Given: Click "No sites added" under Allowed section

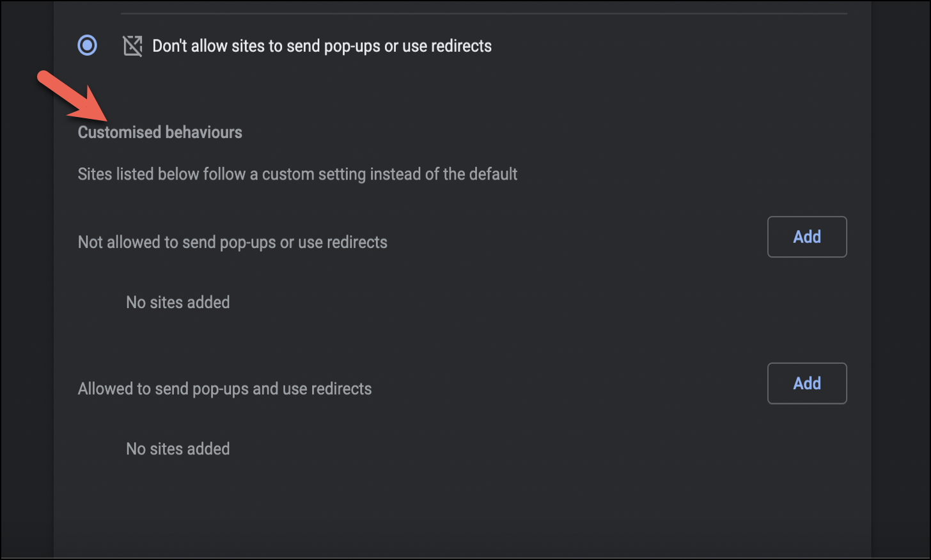Looking at the screenshot, I should [x=178, y=449].
